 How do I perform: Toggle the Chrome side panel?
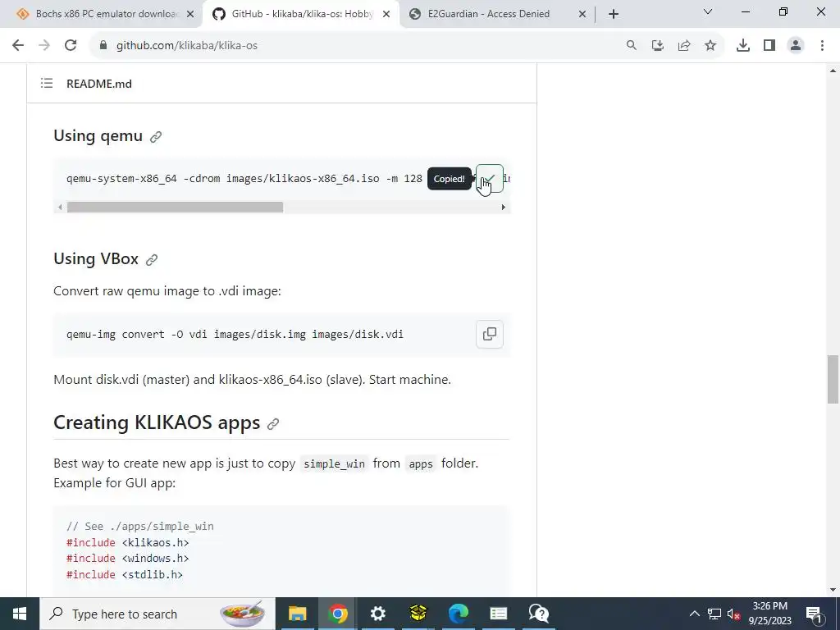[769, 46]
